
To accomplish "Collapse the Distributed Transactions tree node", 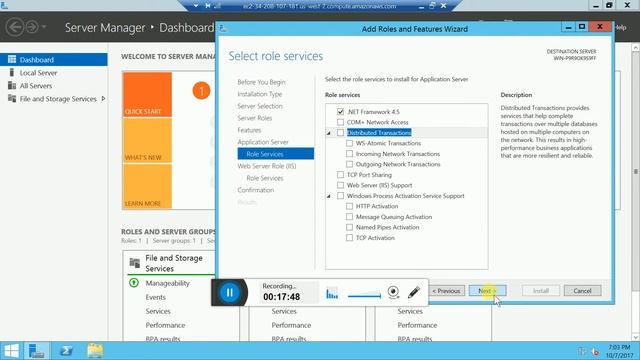I will (x=329, y=133).
